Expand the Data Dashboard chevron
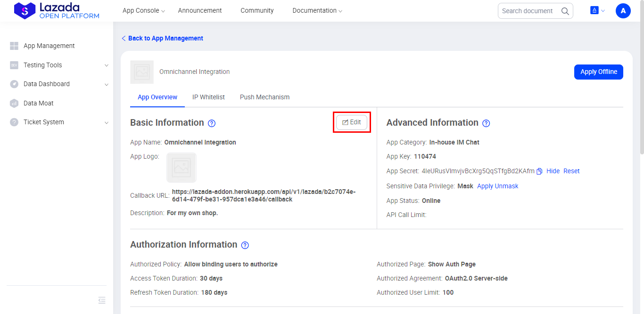644x314 pixels. click(107, 85)
